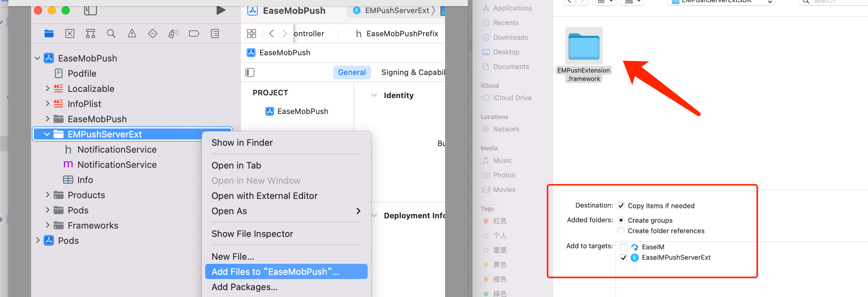Expand the Pods project at tree bottom

click(38, 241)
